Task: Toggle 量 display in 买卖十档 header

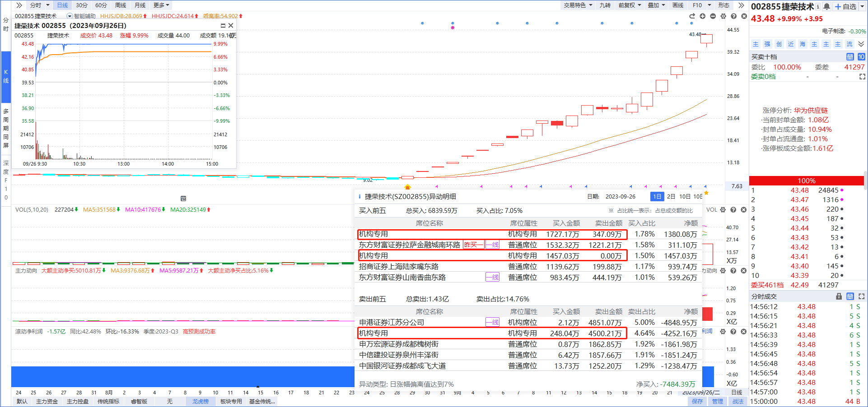Action: pos(850,57)
